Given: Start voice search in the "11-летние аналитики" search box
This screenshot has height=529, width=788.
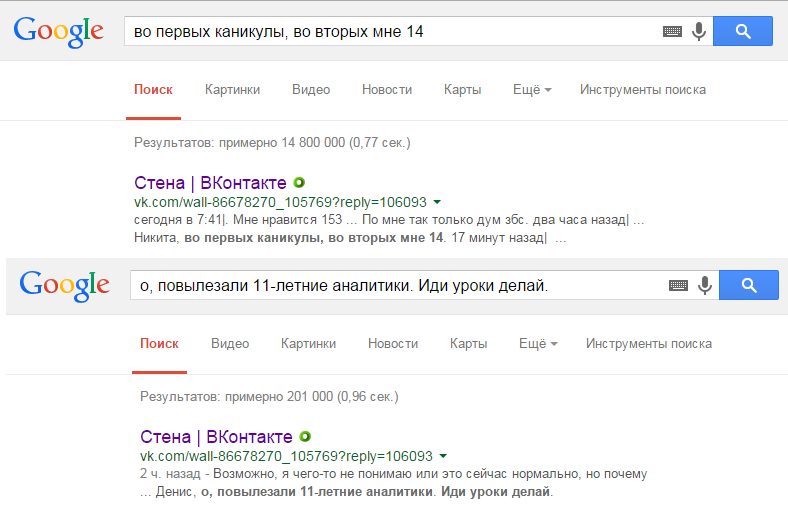Looking at the screenshot, I should coord(705,286).
